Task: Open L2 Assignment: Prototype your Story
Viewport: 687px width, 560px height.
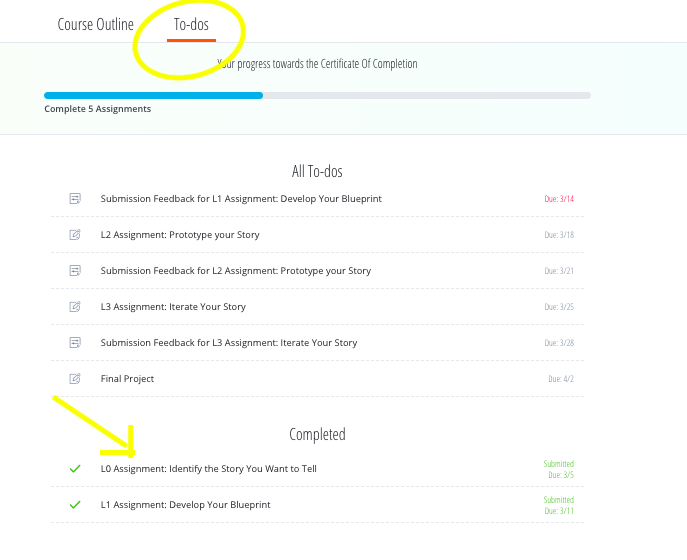Action: pyautogui.click(x=180, y=235)
